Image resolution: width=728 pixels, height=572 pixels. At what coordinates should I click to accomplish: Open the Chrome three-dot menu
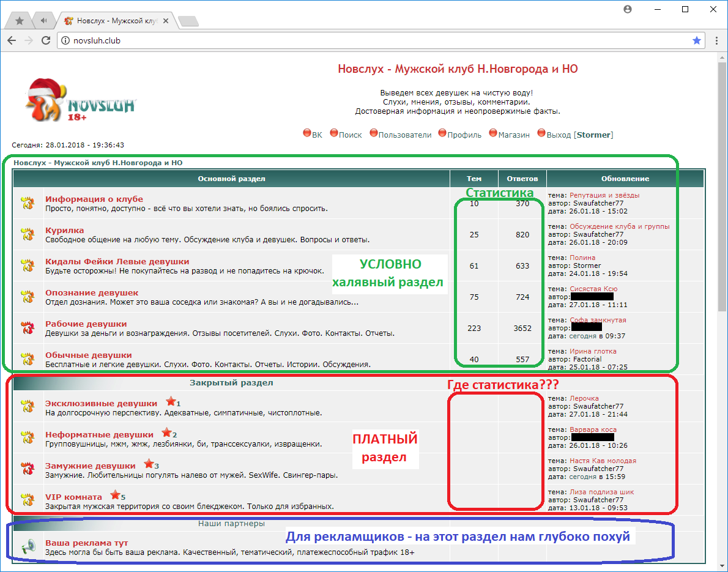pos(716,40)
